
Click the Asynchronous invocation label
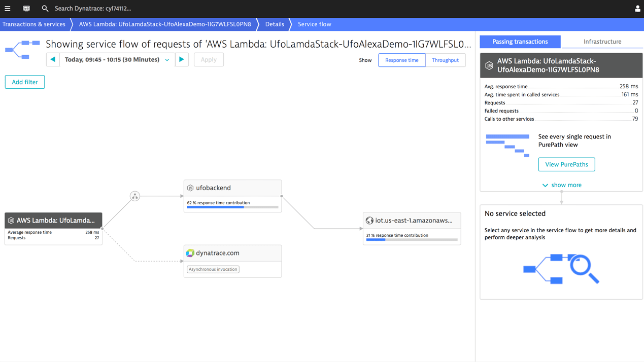pos(213,269)
